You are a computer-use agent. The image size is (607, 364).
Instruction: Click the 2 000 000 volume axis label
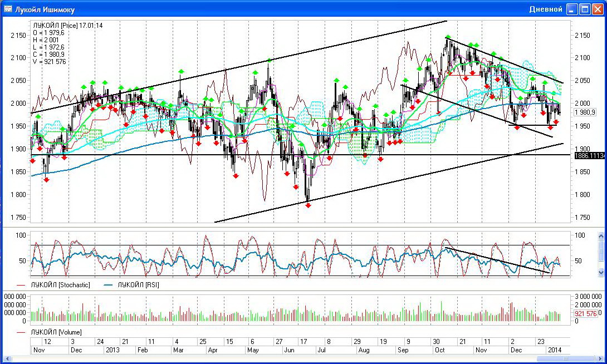tap(588, 305)
